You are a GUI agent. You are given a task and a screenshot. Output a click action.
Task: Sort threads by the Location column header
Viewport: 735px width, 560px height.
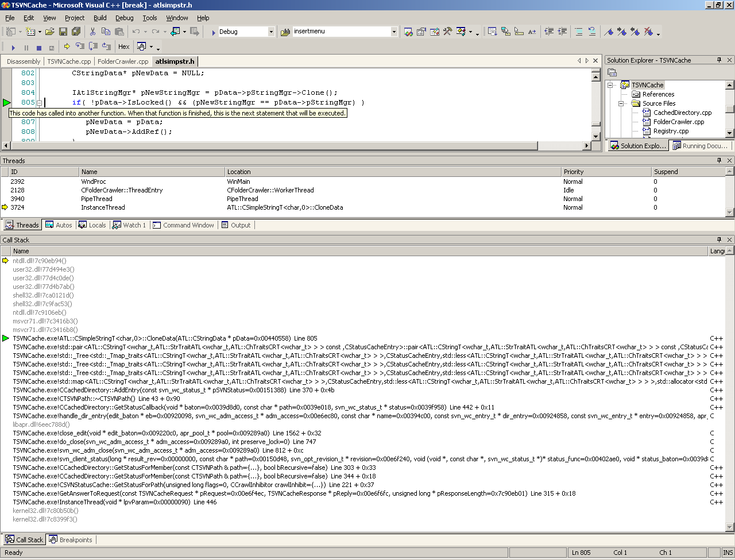click(x=393, y=172)
